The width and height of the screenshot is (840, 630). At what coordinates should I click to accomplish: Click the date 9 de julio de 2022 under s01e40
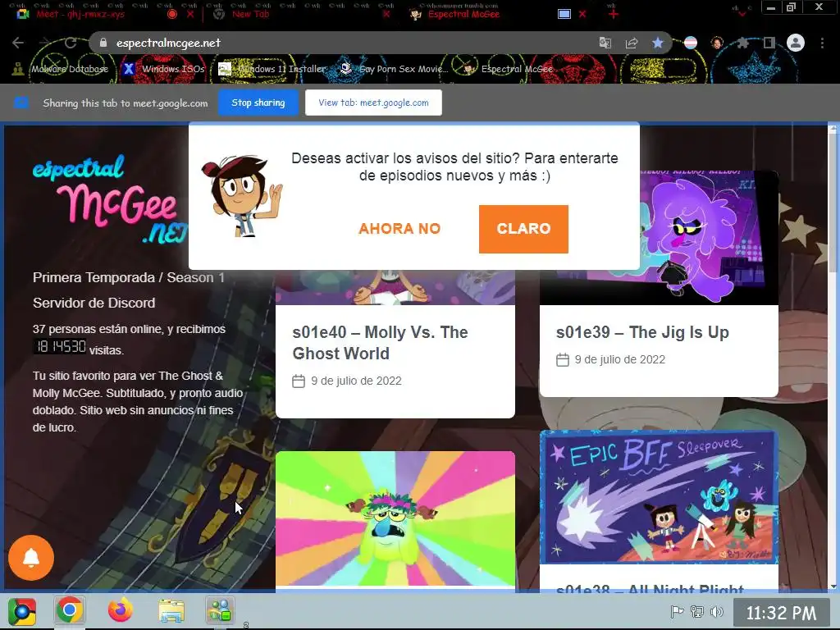356,381
